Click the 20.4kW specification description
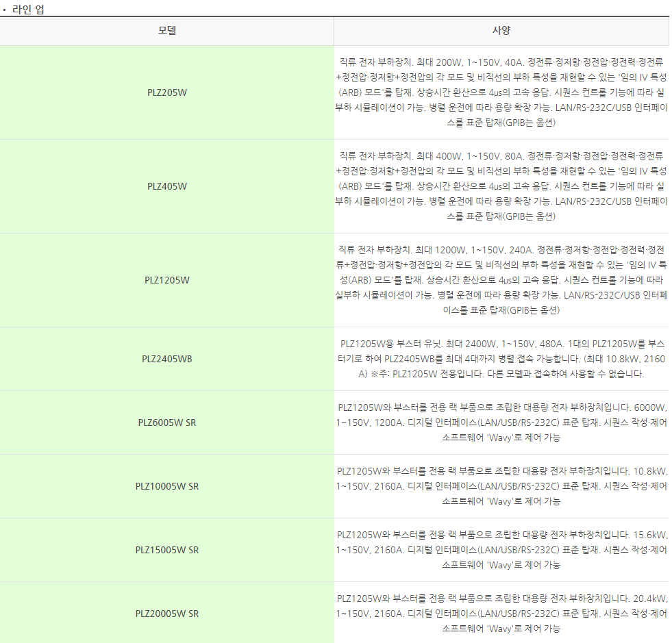 (501, 614)
